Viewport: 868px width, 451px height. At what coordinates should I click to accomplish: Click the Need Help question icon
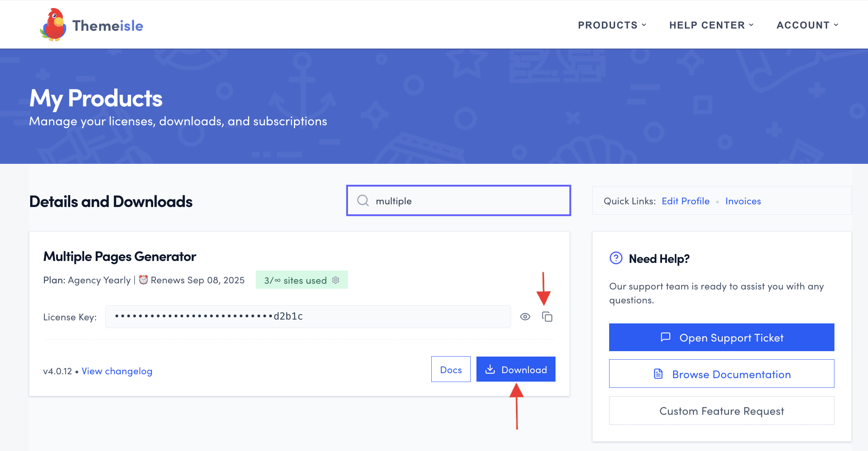click(616, 258)
